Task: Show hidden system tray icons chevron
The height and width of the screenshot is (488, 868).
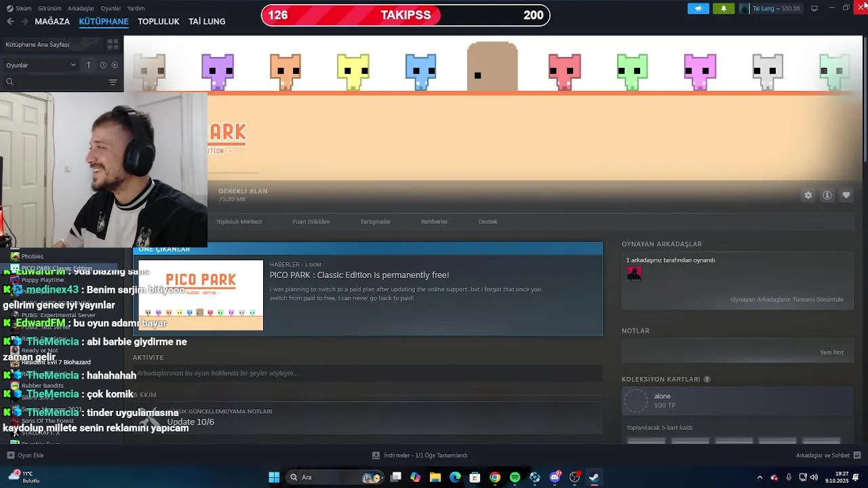Action: click(759, 477)
